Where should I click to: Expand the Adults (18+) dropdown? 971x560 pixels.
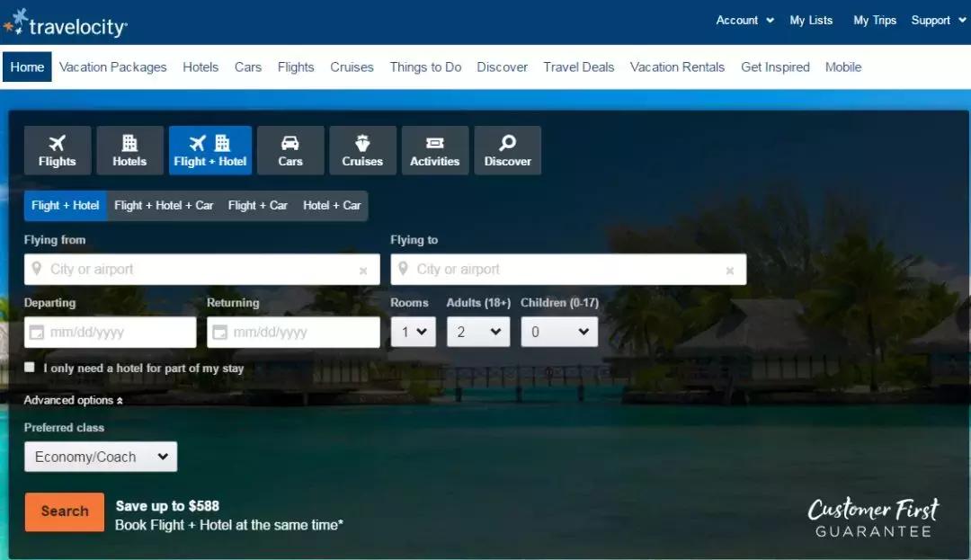click(477, 332)
